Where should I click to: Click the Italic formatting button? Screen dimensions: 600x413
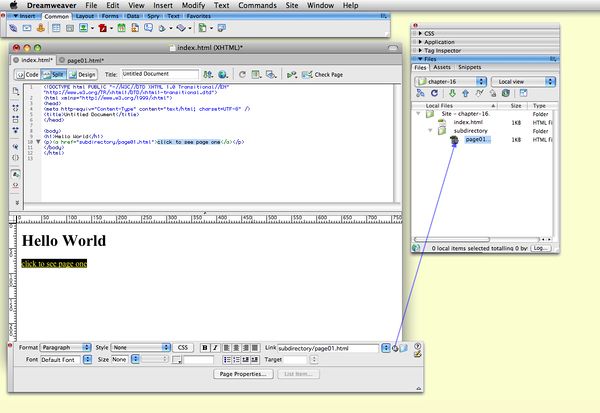coord(216,347)
